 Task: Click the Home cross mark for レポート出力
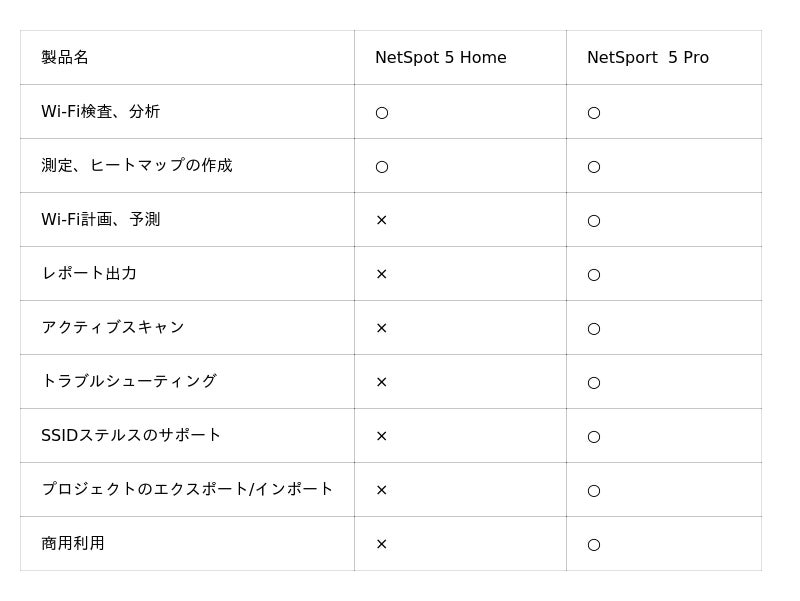click(x=381, y=274)
